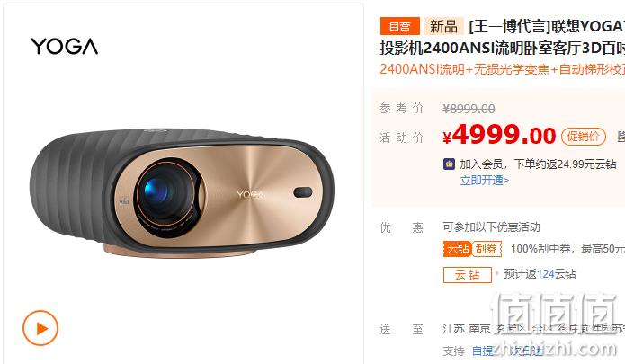The image size is (625, 364).
Task: Click the outlined 云钻 badge
Action: click(467, 274)
